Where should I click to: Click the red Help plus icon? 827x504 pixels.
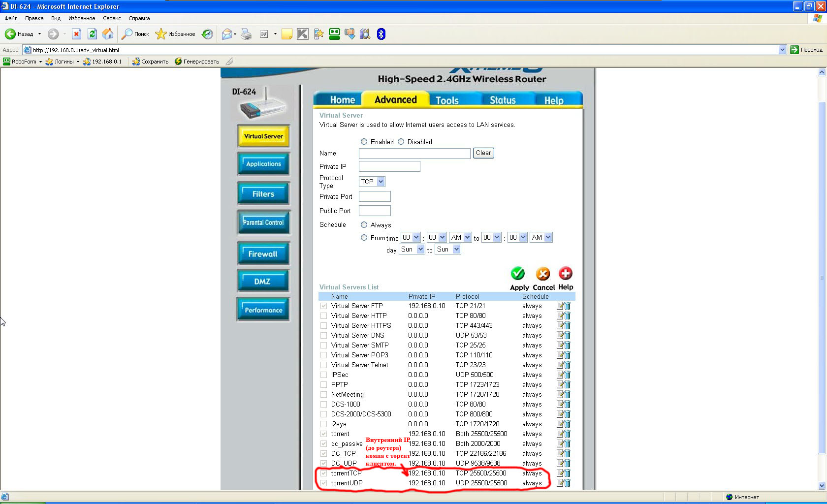566,273
